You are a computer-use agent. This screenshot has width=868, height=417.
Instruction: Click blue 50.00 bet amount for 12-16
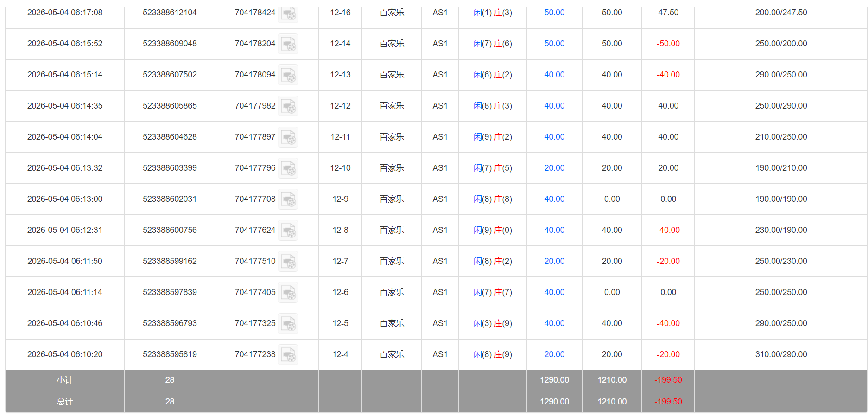click(x=554, y=13)
